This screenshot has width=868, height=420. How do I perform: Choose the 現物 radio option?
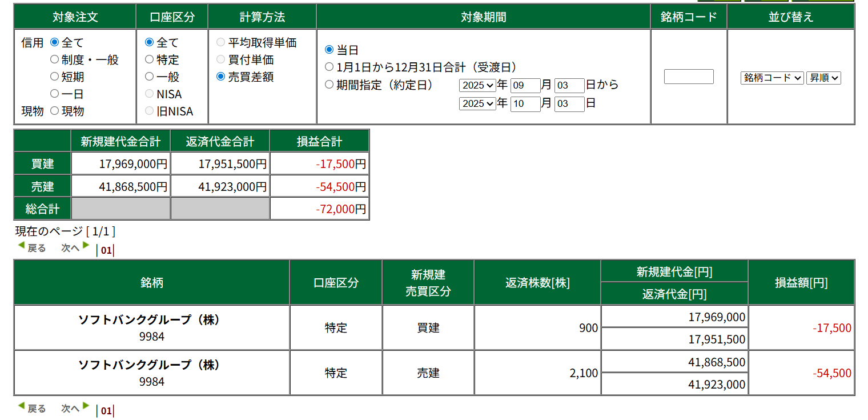click(55, 111)
